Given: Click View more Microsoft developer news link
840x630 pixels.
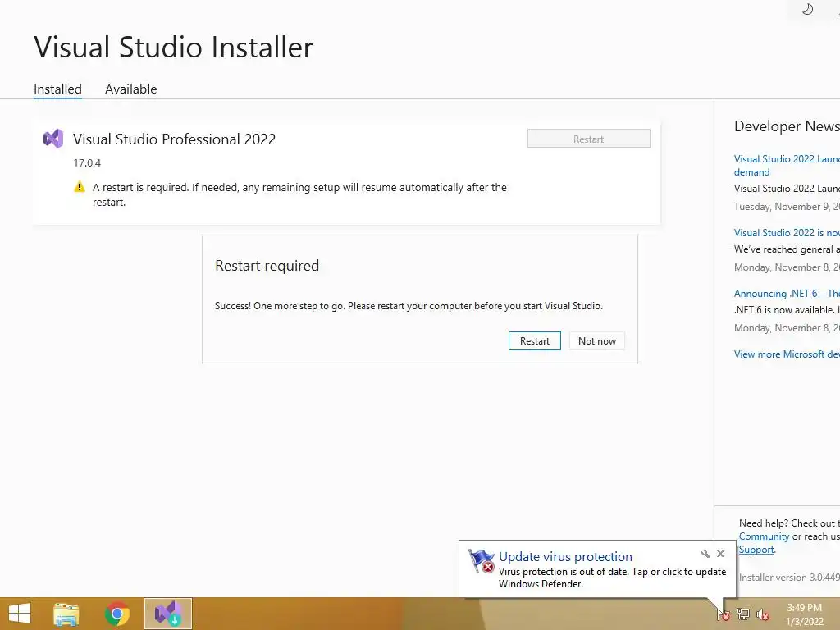Looking at the screenshot, I should click(x=787, y=354).
